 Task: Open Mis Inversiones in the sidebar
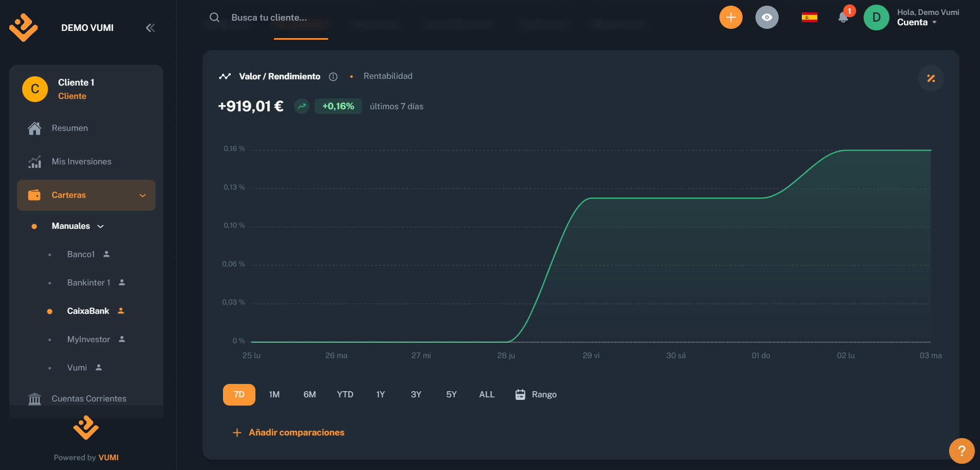tap(81, 161)
